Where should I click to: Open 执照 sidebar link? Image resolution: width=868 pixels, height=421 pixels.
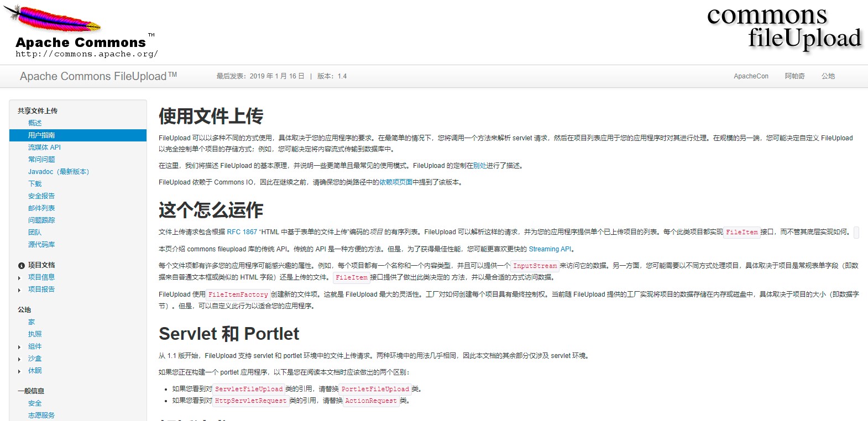(35, 334)
